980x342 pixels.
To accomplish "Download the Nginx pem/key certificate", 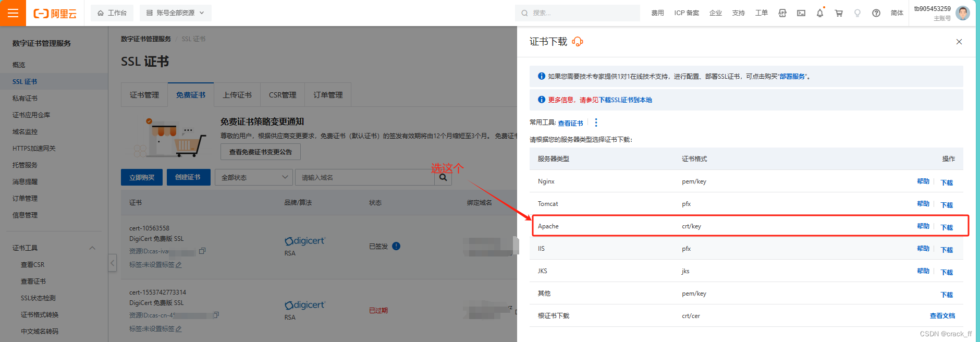I will tap(947, 182).
